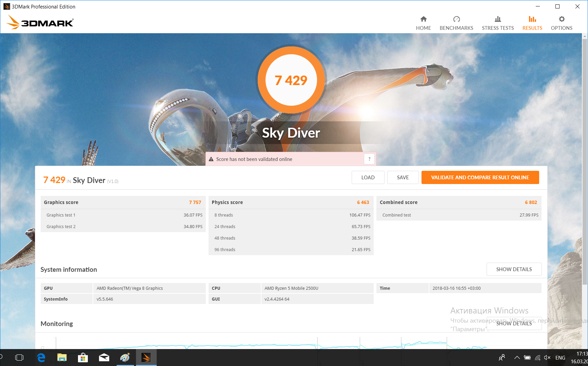Select Graphics test 2 row
Screen dimensions: 588x366
(x=123, y=226)
